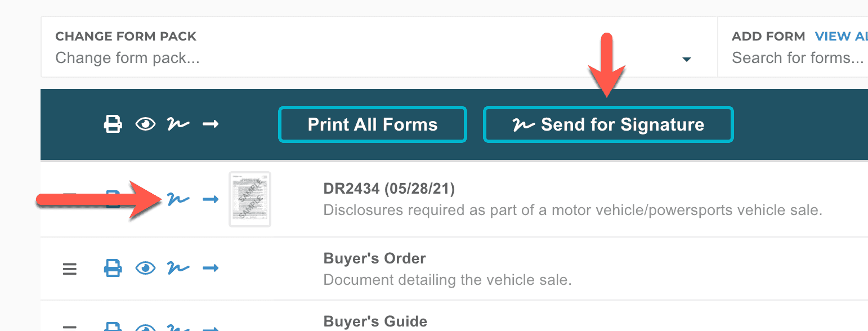The width and height of the screenshot is (868, 331).
Task: Click the Buyer's Order drag handle icon
Action: point(69,269)
